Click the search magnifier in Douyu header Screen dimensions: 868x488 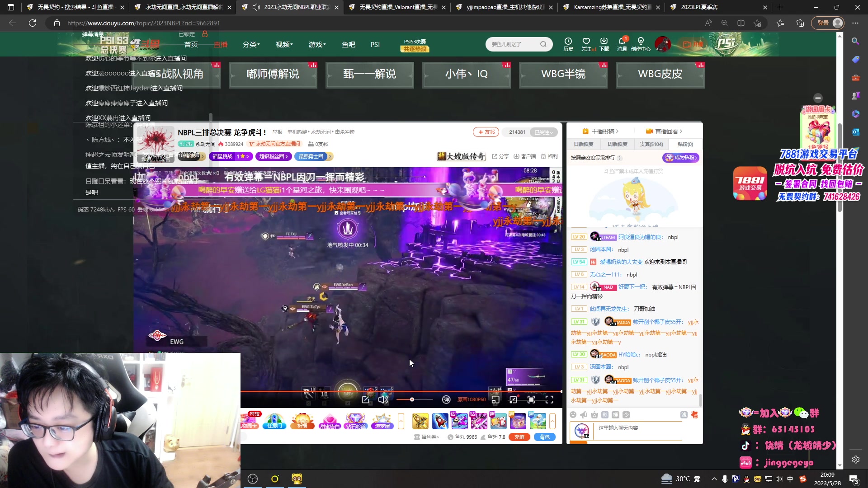pos(543,44)
